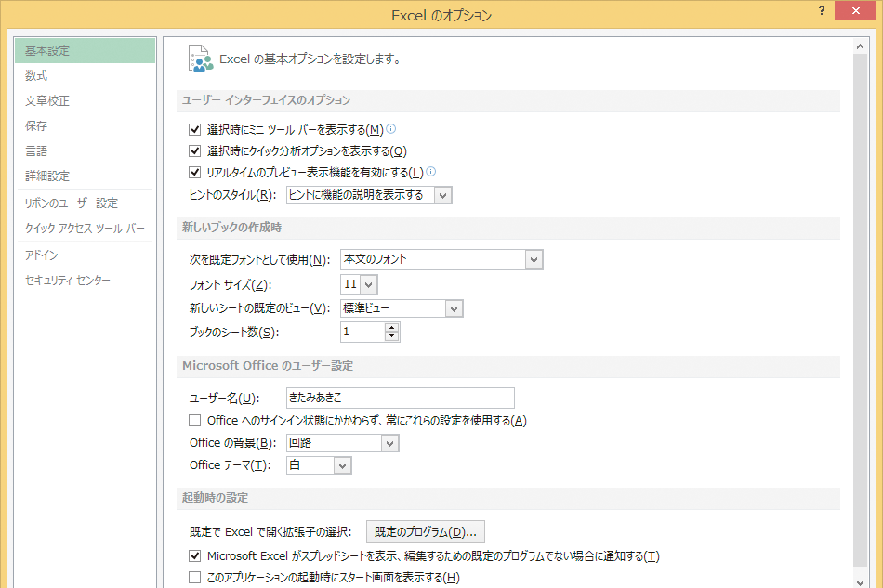Click the vertical scrollbar thumb

[860, 310]
